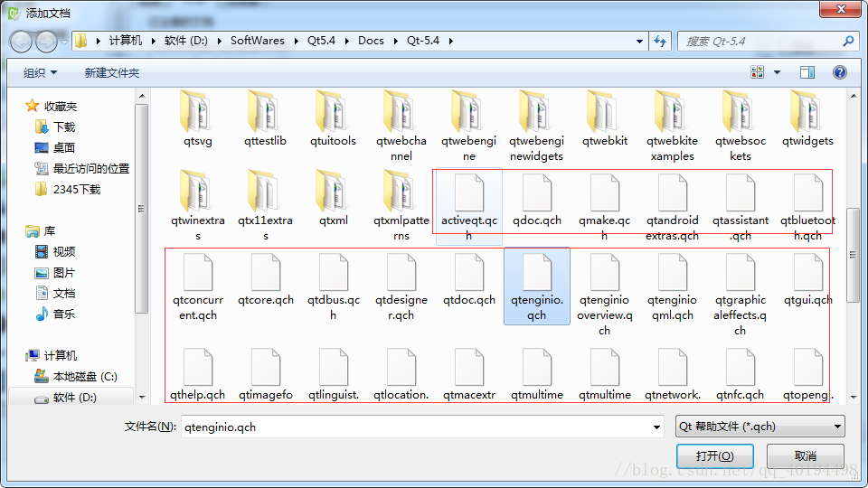Open the qtwinextras folder
868x488 pixels.
pyautogui.click(x=198, y=206)
